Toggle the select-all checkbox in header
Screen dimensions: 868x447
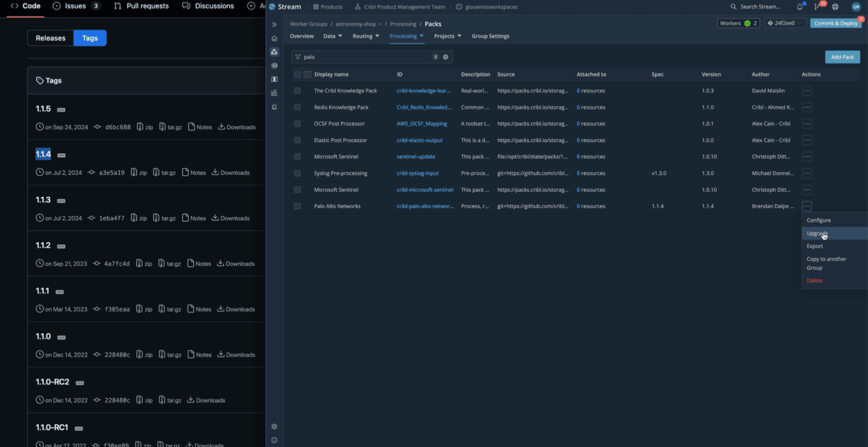297,74
